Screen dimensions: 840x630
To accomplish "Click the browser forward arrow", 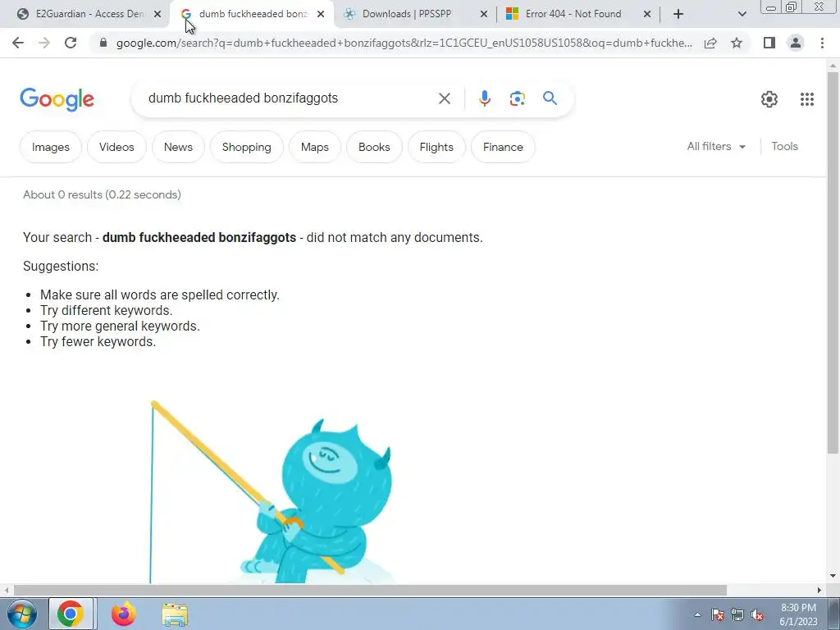I will (x=44, y=43).
